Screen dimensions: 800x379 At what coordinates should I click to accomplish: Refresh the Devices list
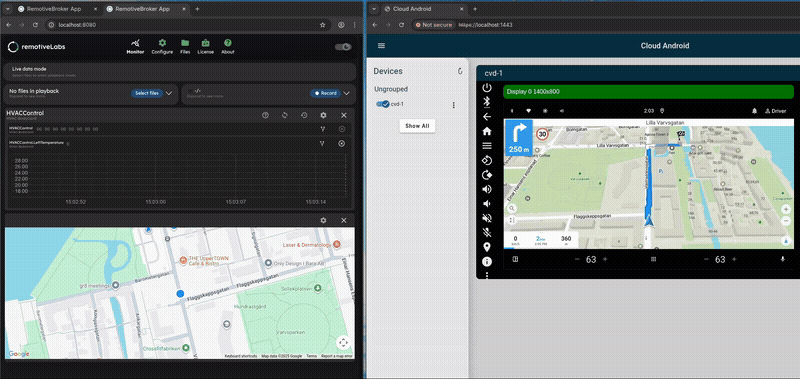point(460,71)
